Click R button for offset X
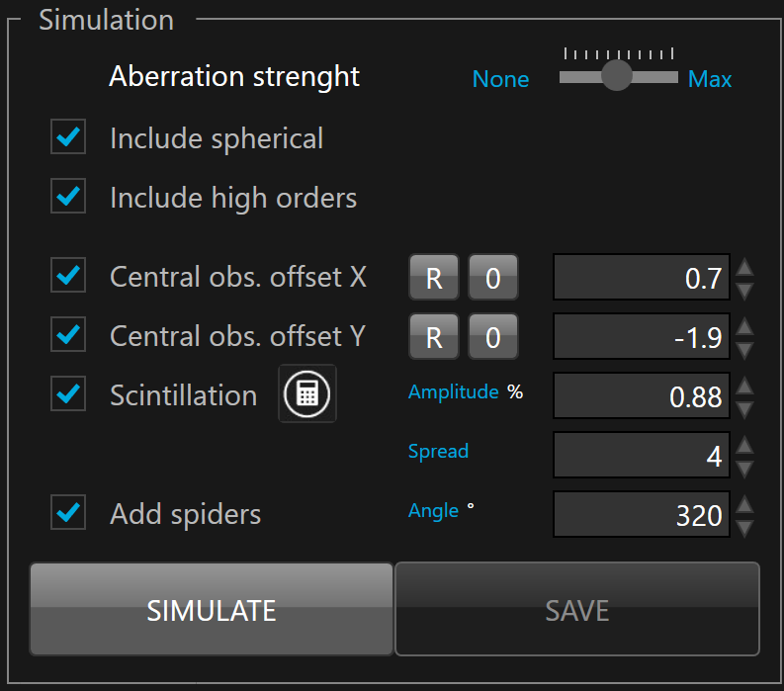This screenshot has height=691, width=784. click(434, 278)
